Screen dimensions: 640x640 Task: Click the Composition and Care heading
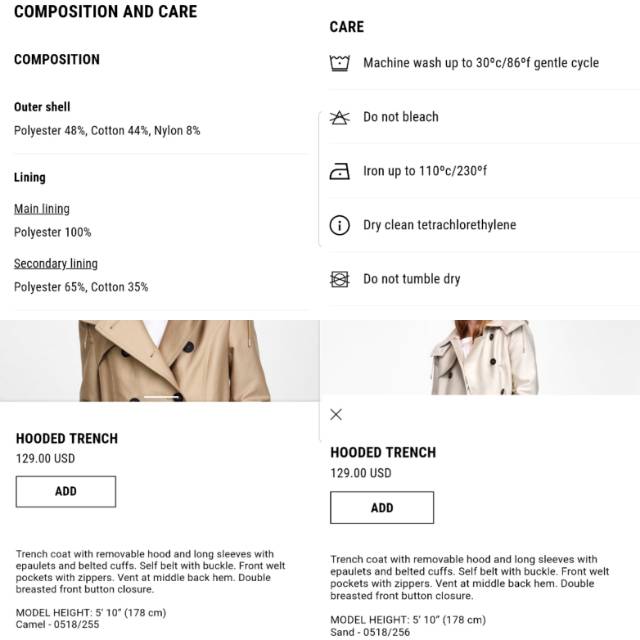105,12
